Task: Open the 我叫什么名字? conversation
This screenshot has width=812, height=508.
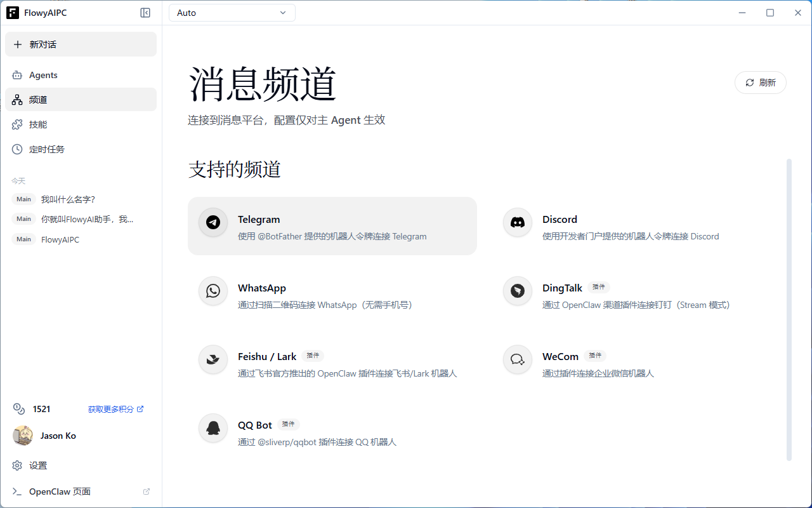Action: pyautogui.click(x=68, y=199)
